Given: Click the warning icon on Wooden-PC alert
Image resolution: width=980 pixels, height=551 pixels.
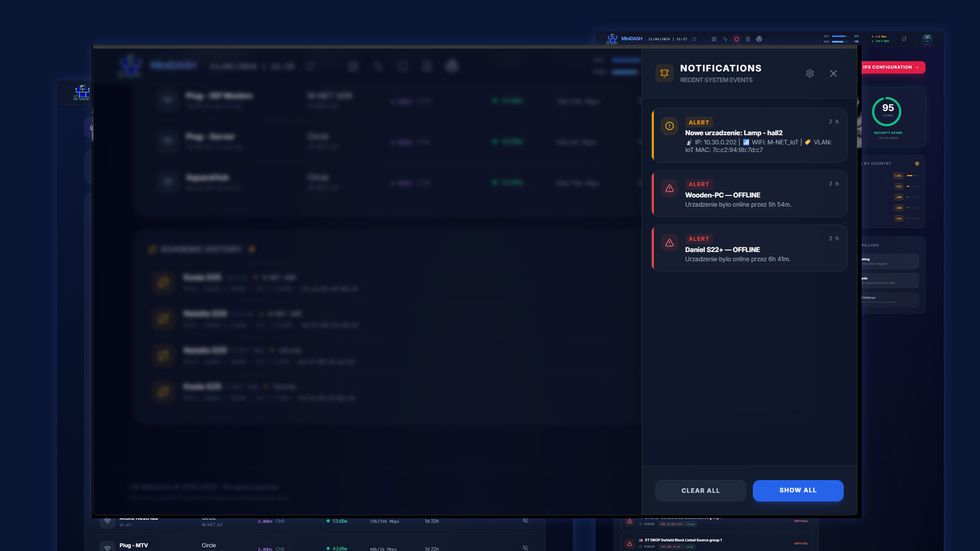Looking at the screenshot, I should (669, 188).
